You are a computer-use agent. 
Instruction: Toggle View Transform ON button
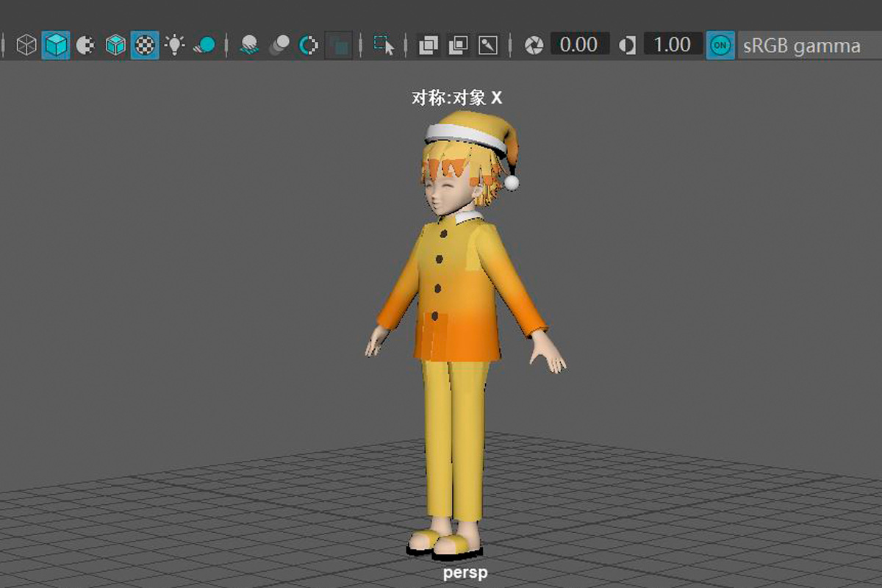tap(721, 46)
